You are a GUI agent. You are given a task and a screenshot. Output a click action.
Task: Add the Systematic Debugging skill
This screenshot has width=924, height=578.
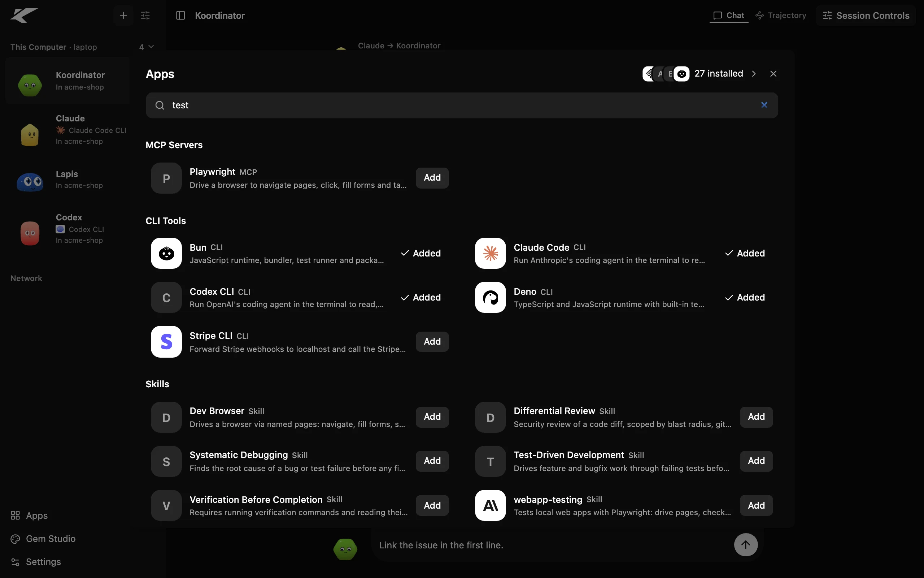pyautogui.click(x=432, y=461)
